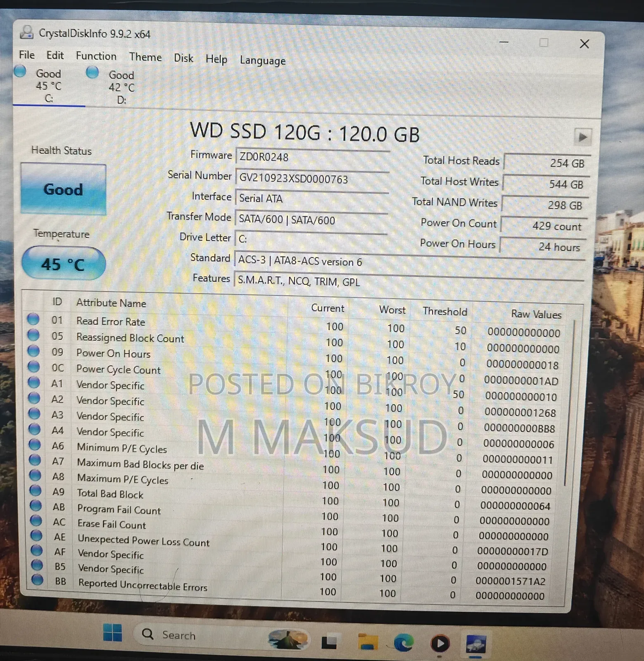Click the Total Host Reads value
Screen dimensions: 644x661
coord(547,163)
